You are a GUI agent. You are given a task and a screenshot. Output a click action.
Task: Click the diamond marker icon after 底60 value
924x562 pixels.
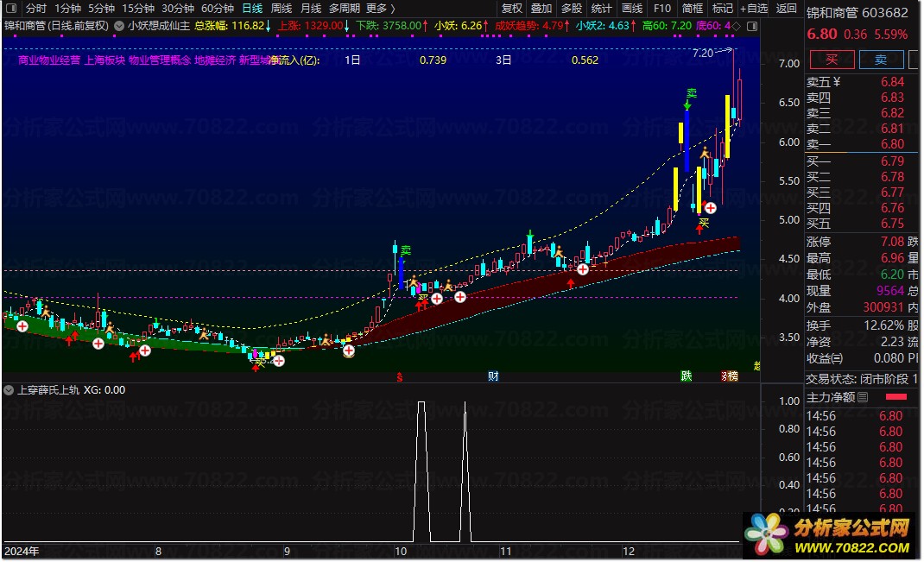pos(736,26)
